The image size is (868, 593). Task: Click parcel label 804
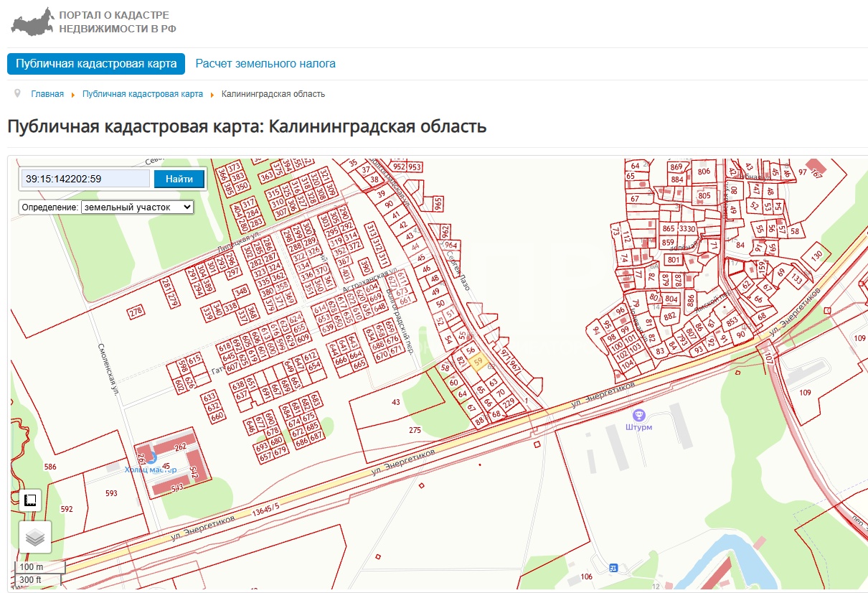tap(671, 299)
